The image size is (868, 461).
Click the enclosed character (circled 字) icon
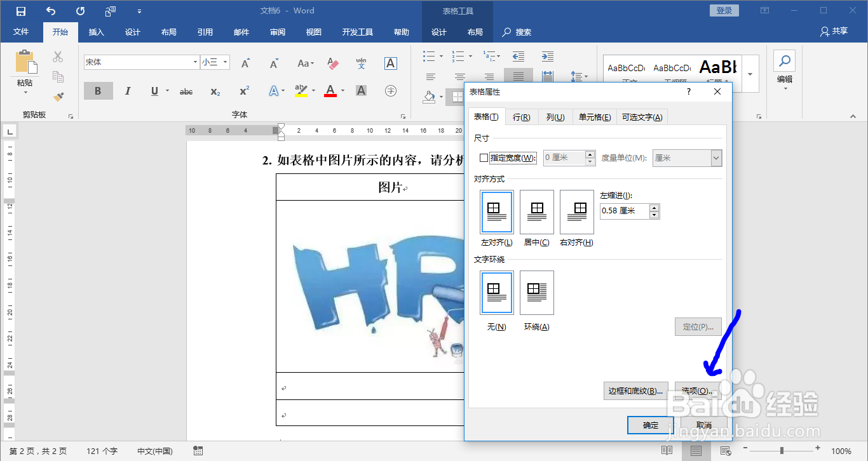click(391, 91)
